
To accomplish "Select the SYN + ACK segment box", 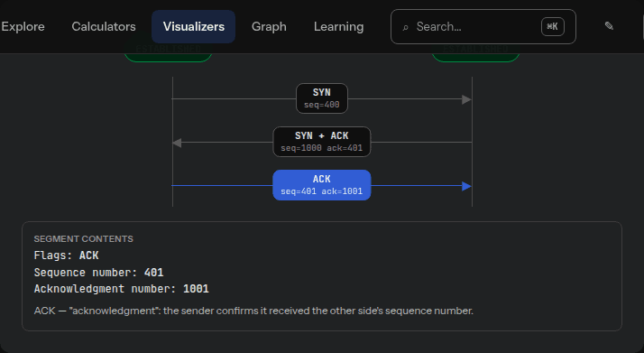I will click(x=322, y=142).
